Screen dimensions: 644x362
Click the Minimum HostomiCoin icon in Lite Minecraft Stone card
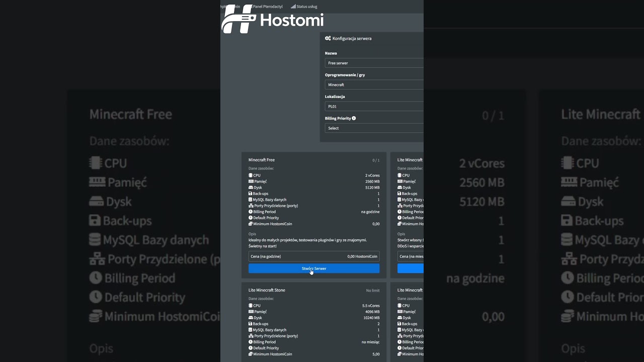(x=251, y=354)
